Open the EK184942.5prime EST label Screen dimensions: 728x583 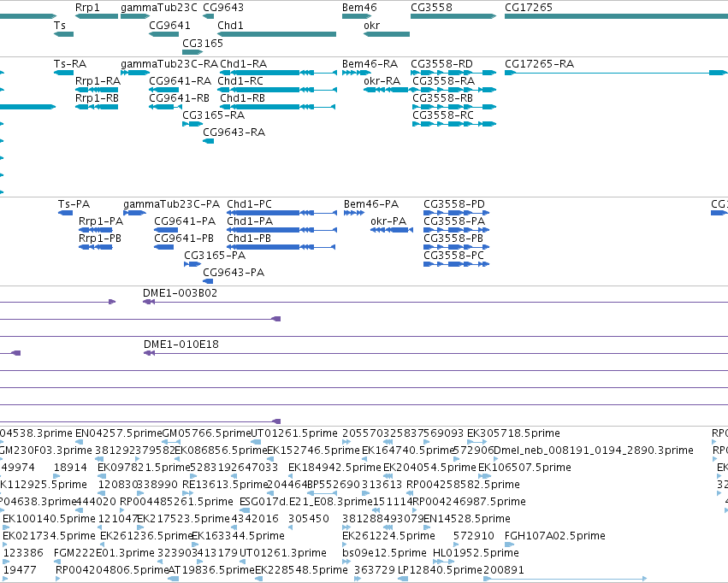point(334,468)
